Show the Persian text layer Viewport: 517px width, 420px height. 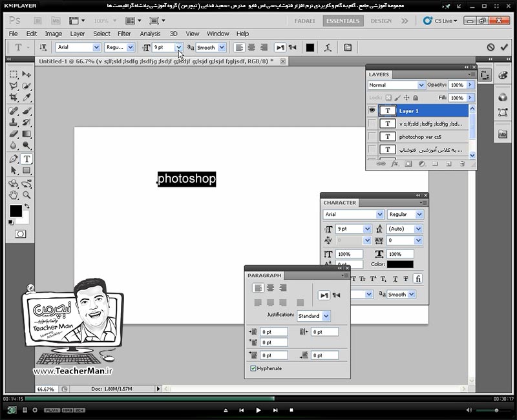point(372,149)
